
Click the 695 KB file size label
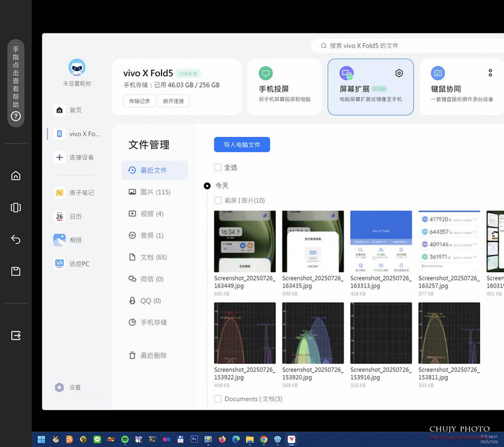[x=222, y=294]
